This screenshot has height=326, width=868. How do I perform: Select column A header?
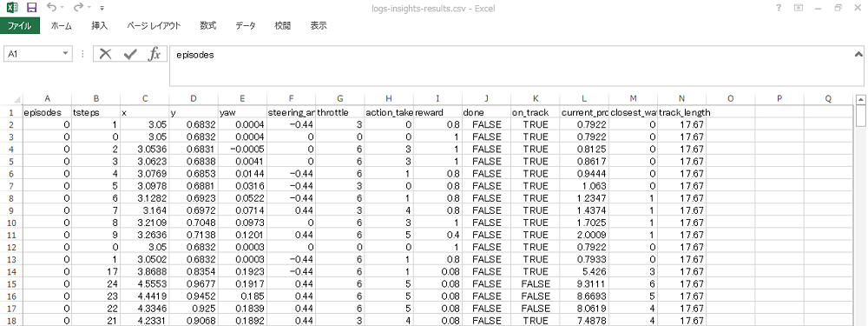click(47, 99)
